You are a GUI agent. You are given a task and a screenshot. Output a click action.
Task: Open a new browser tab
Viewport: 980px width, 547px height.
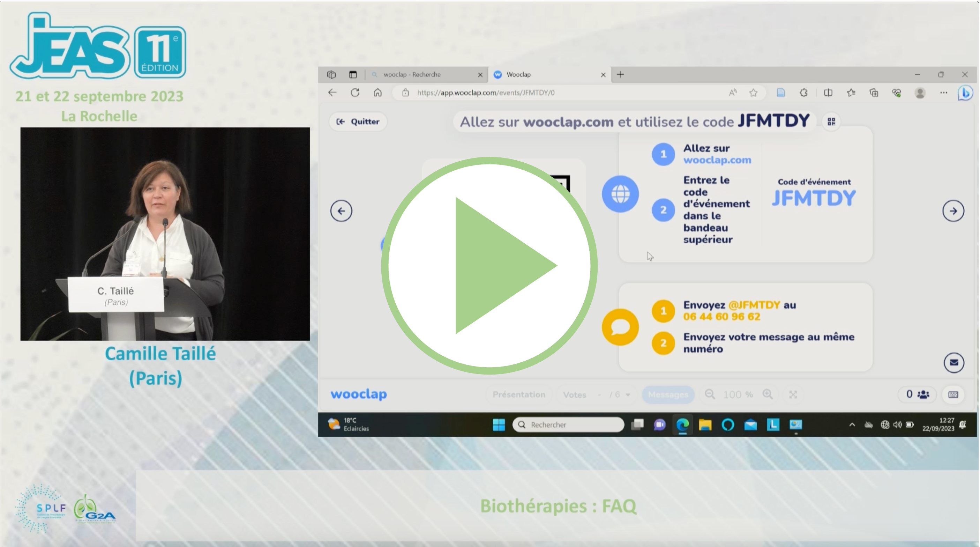(x=620, y=75)
